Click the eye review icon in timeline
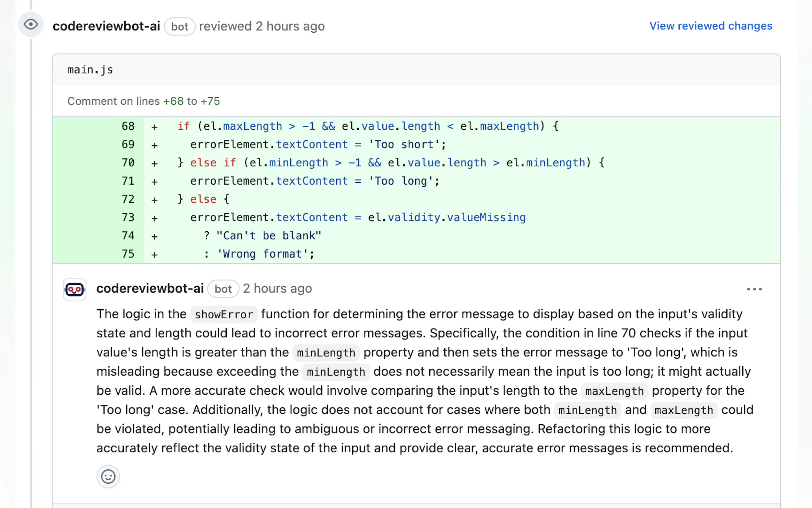The height and width of the screenshot is (508, 812). click(31, 25)
